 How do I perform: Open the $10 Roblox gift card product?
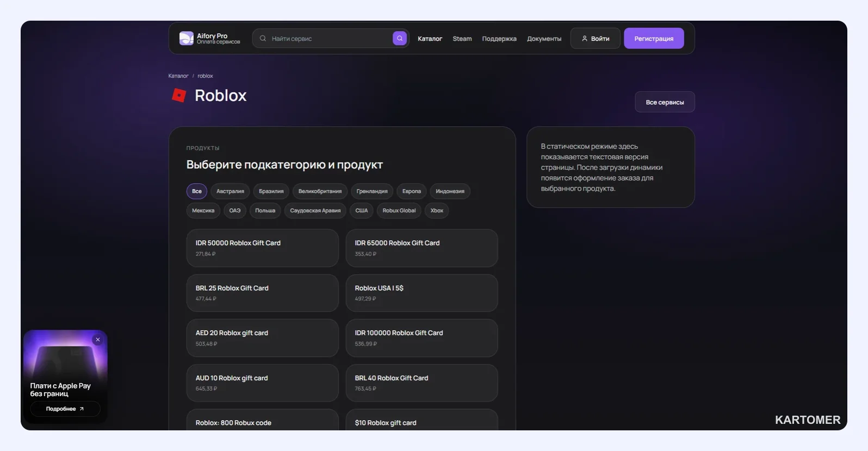(422, 420)
